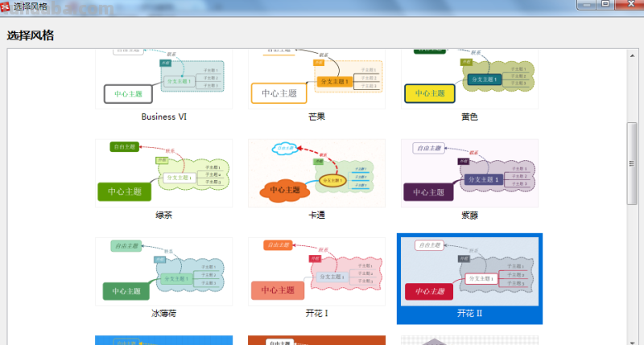The width and height of the screenshot is (644, 345).
Task: Click the 开花 I label text
Action: coord(316,314)
